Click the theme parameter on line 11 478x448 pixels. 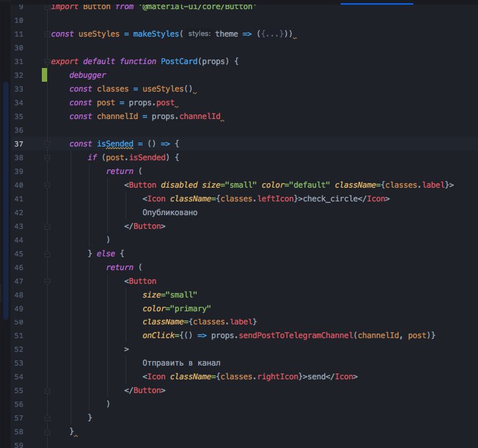click(x=226, y=34)
